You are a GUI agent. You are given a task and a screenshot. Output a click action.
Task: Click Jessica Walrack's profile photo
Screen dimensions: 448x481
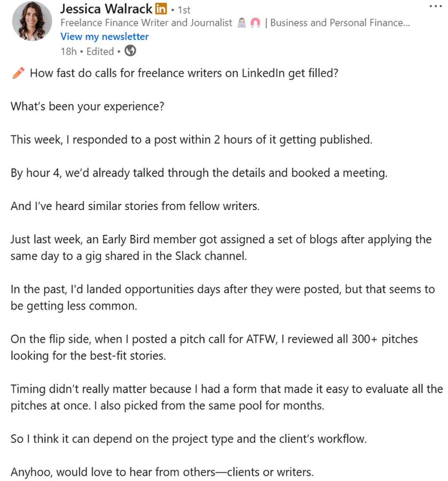[x=31, y=21]
